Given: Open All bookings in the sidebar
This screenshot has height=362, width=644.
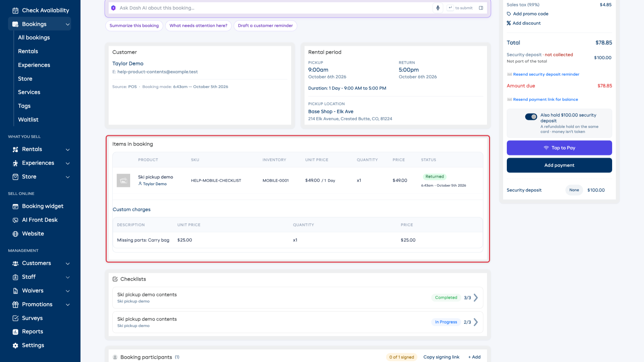Looking at the screenshot, I should (34, 38).
